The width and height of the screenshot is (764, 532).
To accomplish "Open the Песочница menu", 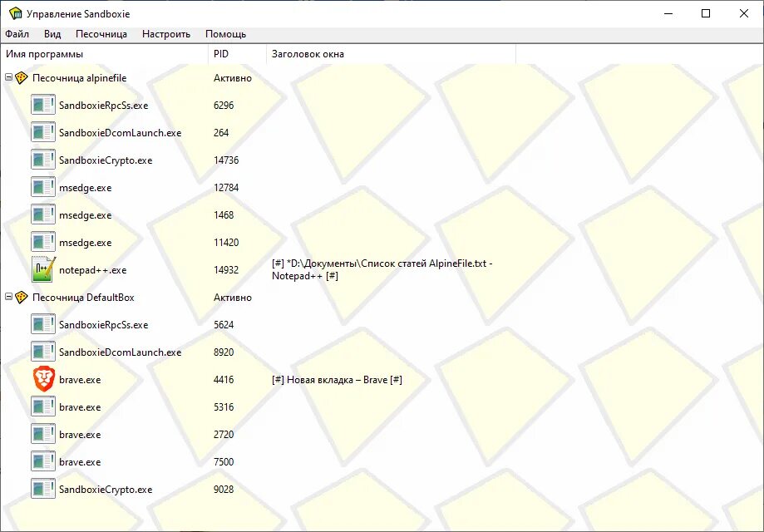I will coord(101,34).
